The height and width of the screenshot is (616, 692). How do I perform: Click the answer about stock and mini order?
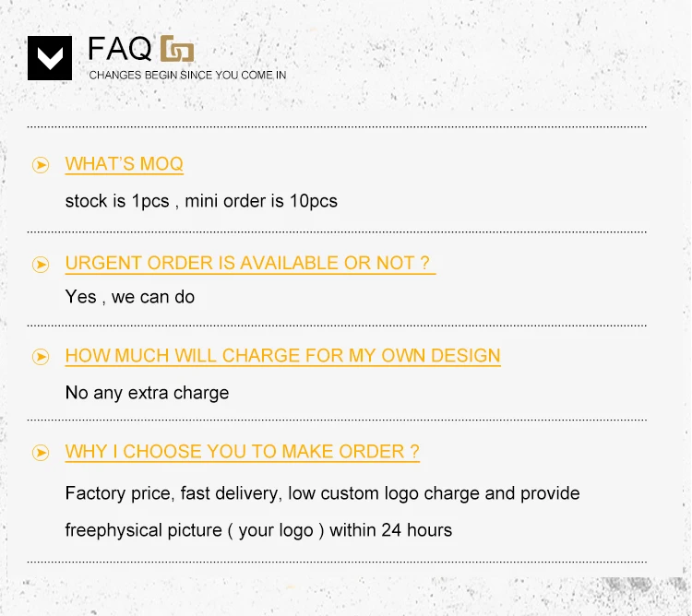[x=201, y=201]
